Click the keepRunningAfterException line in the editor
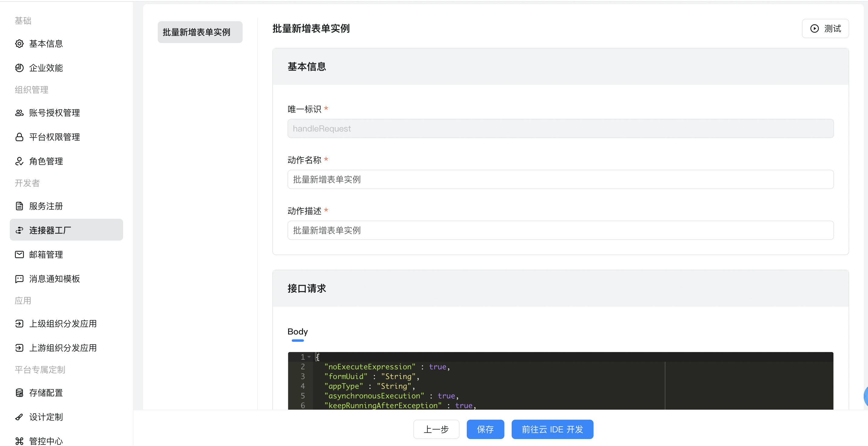 coord(400,406)
